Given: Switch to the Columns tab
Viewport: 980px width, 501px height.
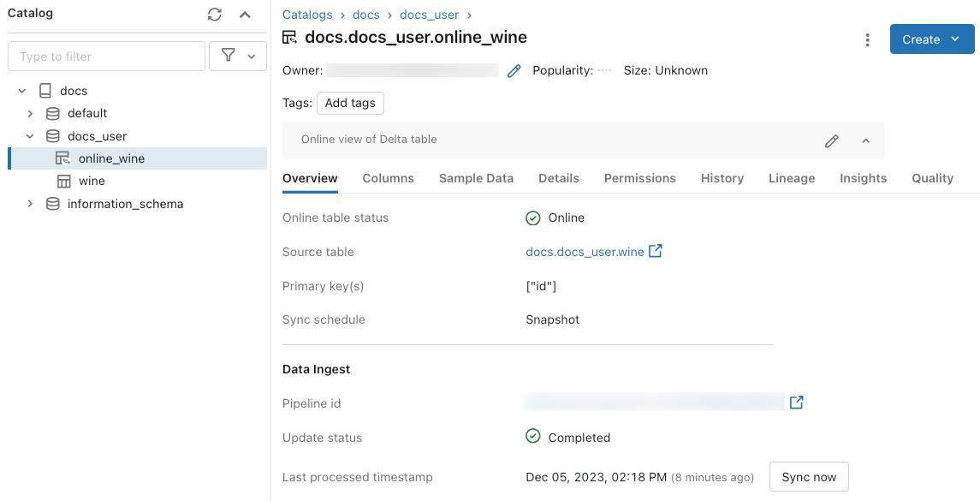Looking at the screenshot, I should [388, 178].
